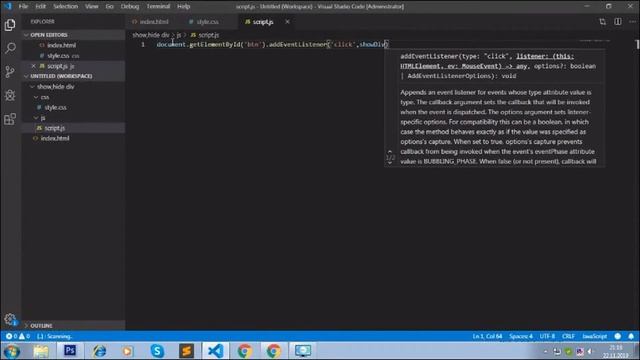Switch to the style.css editor tab
Viewport: 640px width, 360px height.
pos(207,22)
